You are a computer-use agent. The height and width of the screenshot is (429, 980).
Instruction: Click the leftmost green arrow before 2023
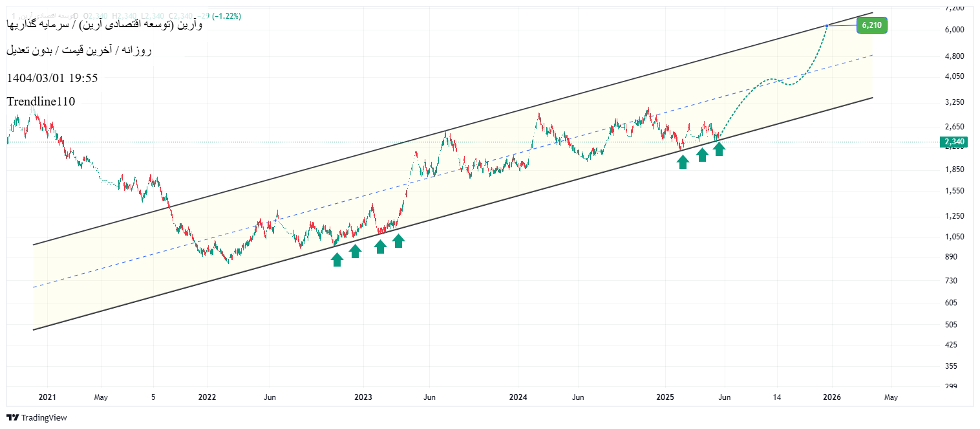coord(337,259)
